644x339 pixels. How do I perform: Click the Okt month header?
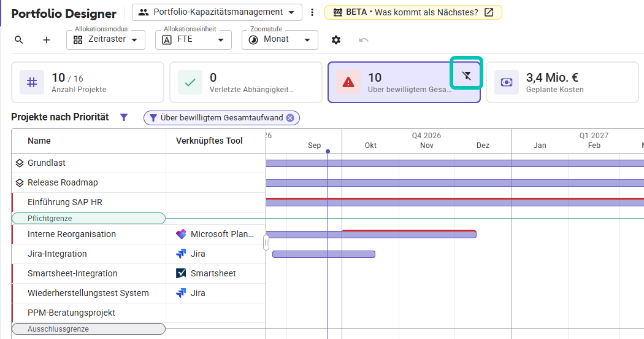pyautogui.click(x=370, y=145)
